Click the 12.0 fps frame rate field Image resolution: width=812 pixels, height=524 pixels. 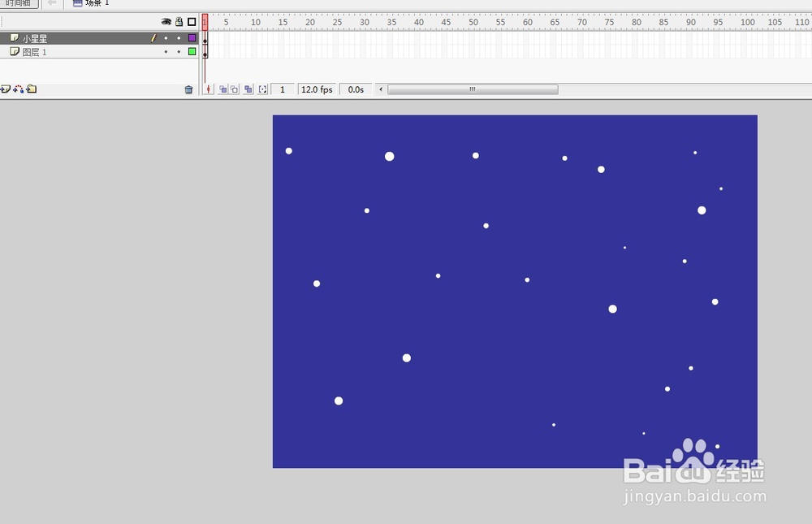tap(317, 89)
